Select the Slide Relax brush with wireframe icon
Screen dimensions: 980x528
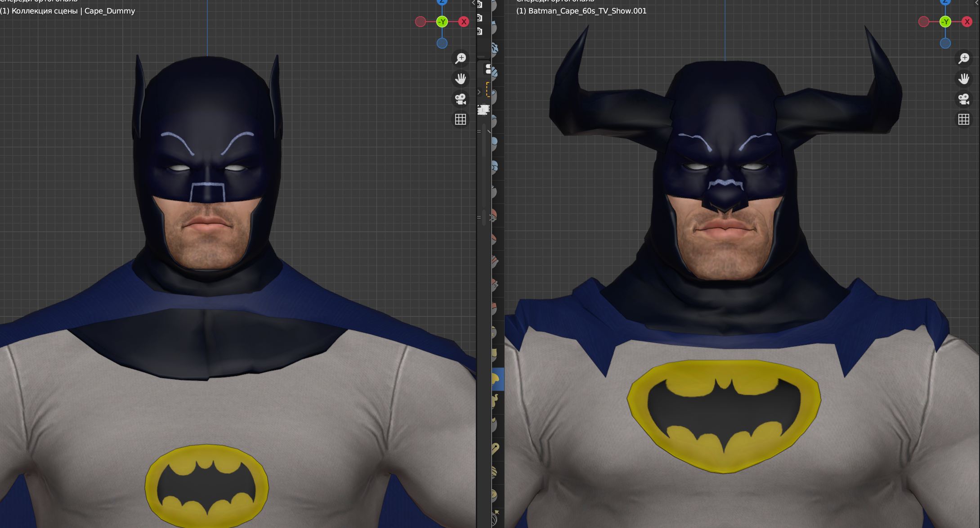point(495,519)
